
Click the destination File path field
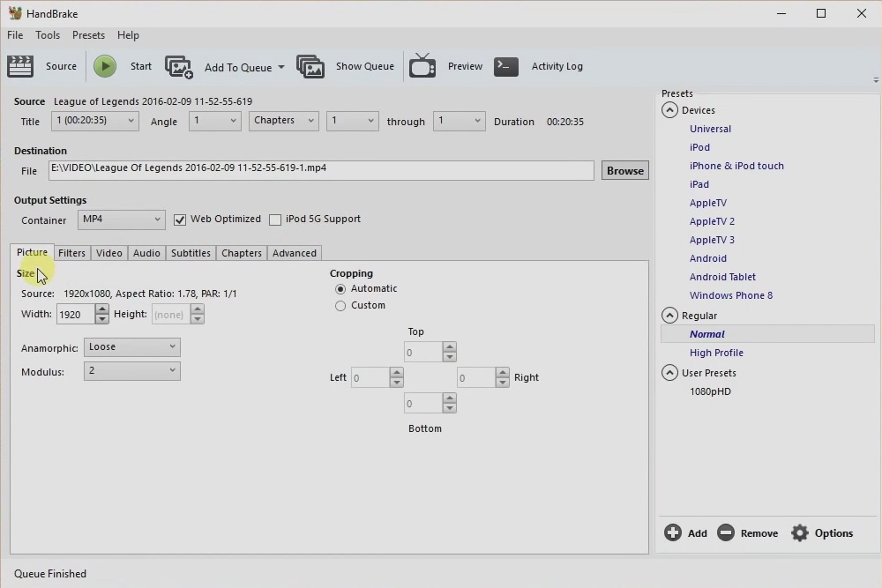[x=321, y=169]
